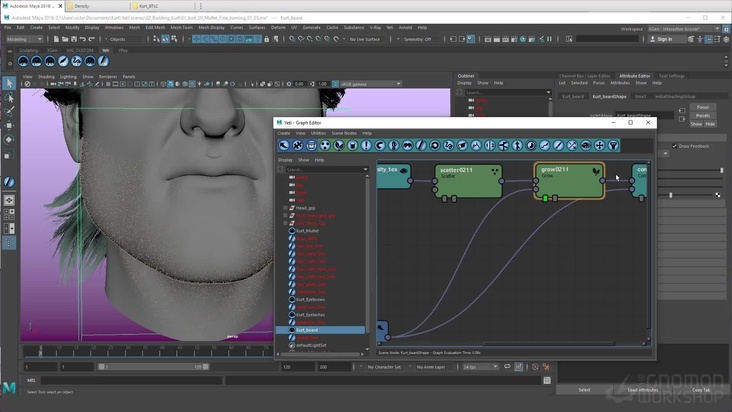Toggle the Draw Feedback checkbox
The width and height of the screenshot is (732, 412).
(674, 146)
